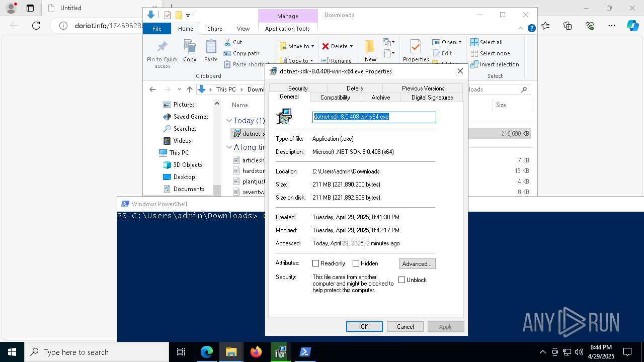
Task: Refresh the Edge browser page
Action: point(36,26)
